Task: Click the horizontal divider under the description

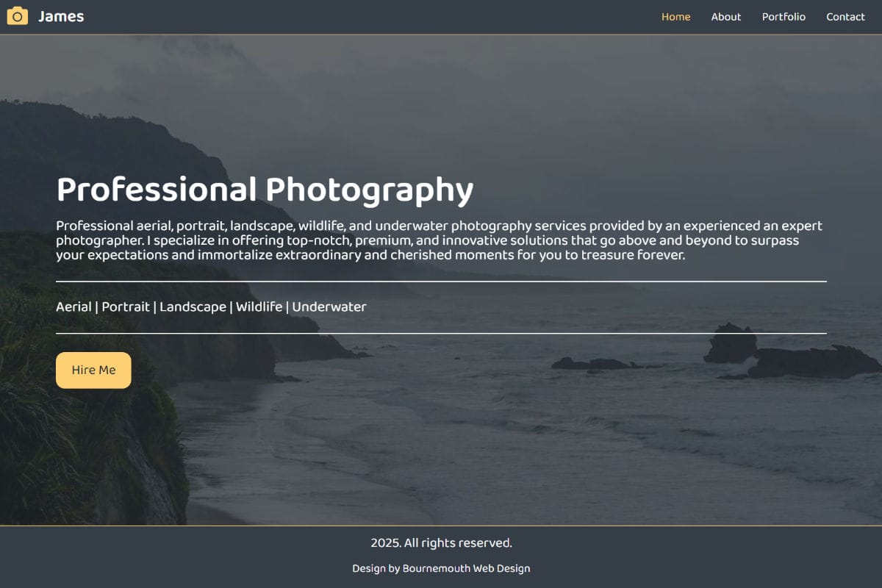Action: coord(441,281)
